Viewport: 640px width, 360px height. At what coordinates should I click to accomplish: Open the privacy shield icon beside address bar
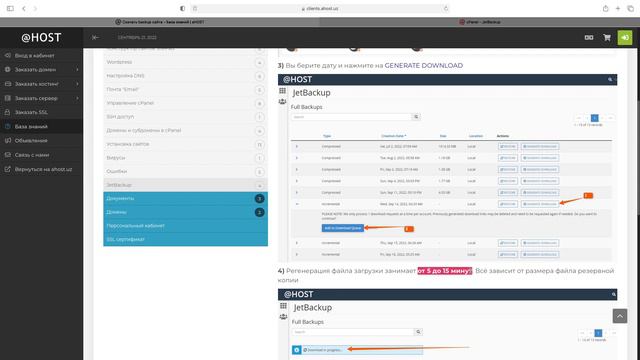tap(182, 8)
